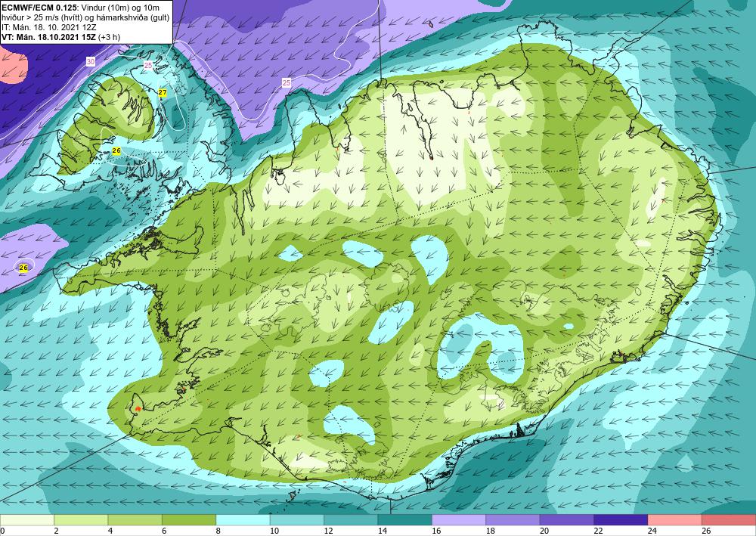Click the dark teal 14–16 m/s legend swatch
Screen dimensions: 756x536
405,519
